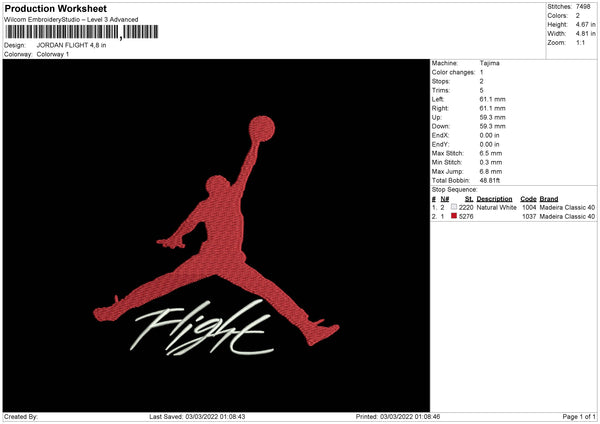Screen dimensions: 600x424
Task: Click the "Stops:" label
Action: 440,82
